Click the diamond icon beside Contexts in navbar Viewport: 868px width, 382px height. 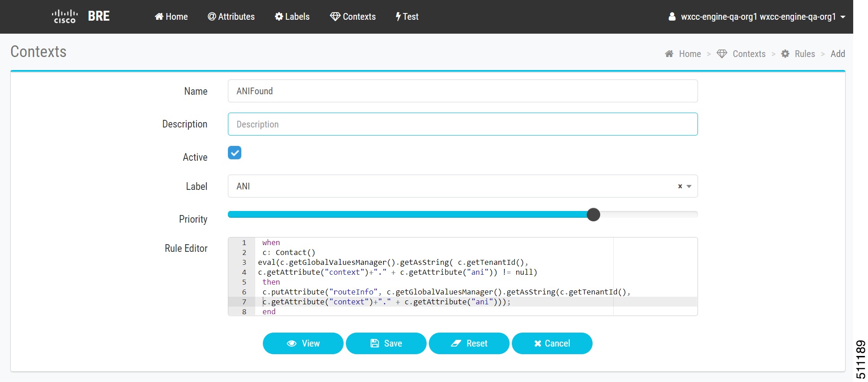click(335, 17)
